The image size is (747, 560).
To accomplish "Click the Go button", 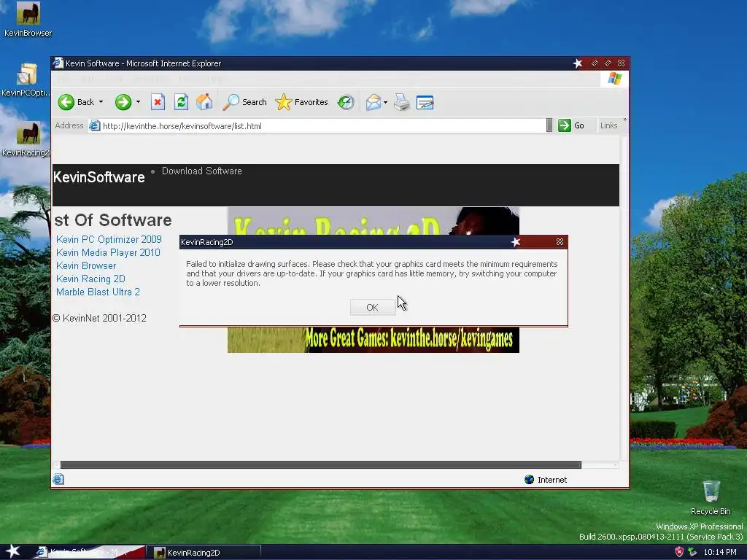I will (571, 125).
